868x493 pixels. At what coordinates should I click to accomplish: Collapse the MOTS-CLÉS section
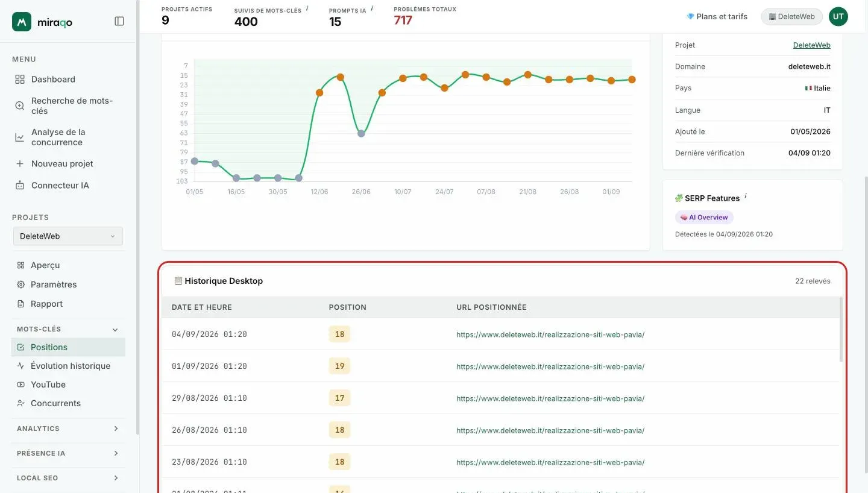click(x=115, y=330)
